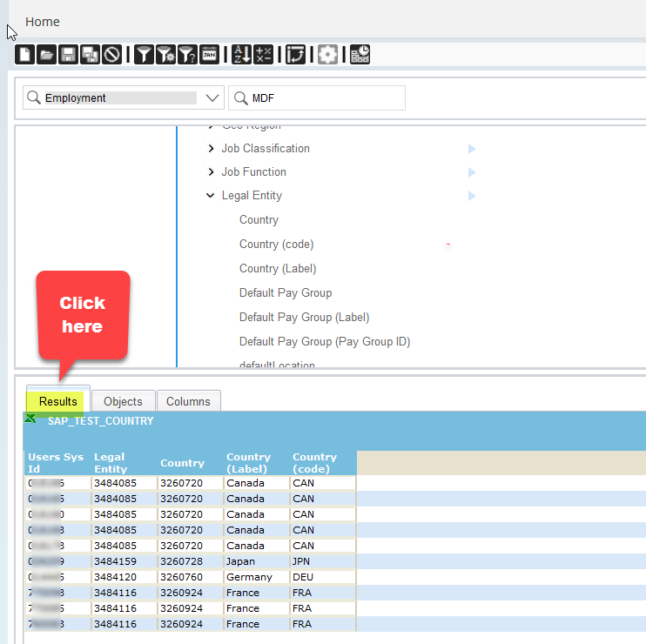Viewport: 646px width, 644px height.
Task: Collapse the Legal Entity node
Action: click(x=211, y=195)
